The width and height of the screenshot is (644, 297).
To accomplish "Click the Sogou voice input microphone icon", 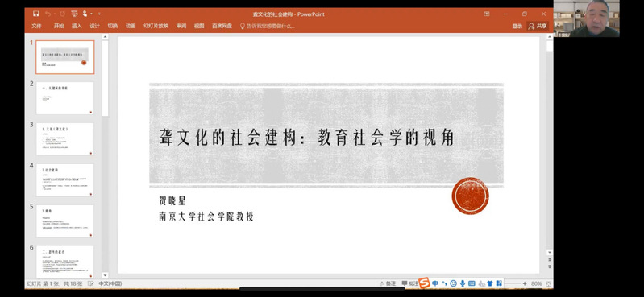I will 463,283.
